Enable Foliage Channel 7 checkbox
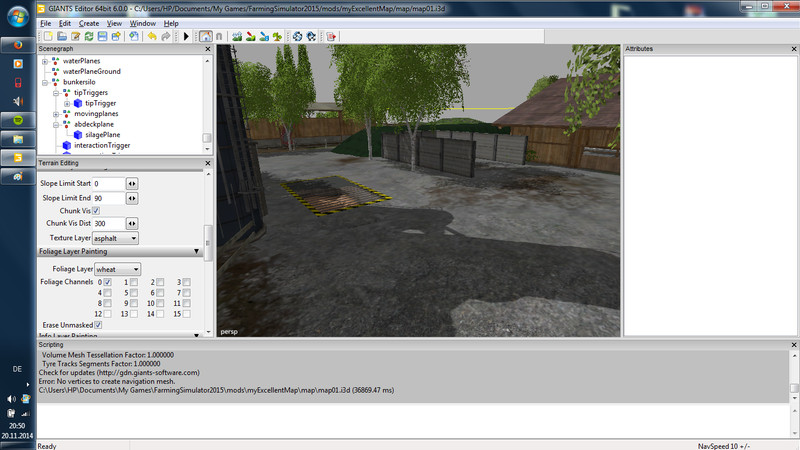The height and width of the screenshot is (450, 800). click(187, 293)
